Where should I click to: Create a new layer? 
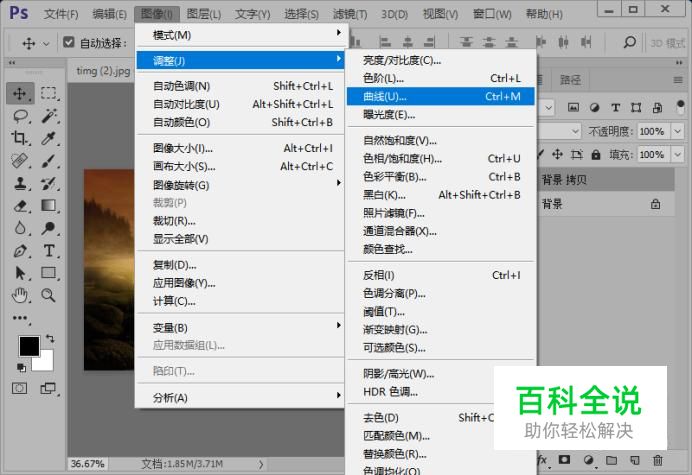[635, 460]
